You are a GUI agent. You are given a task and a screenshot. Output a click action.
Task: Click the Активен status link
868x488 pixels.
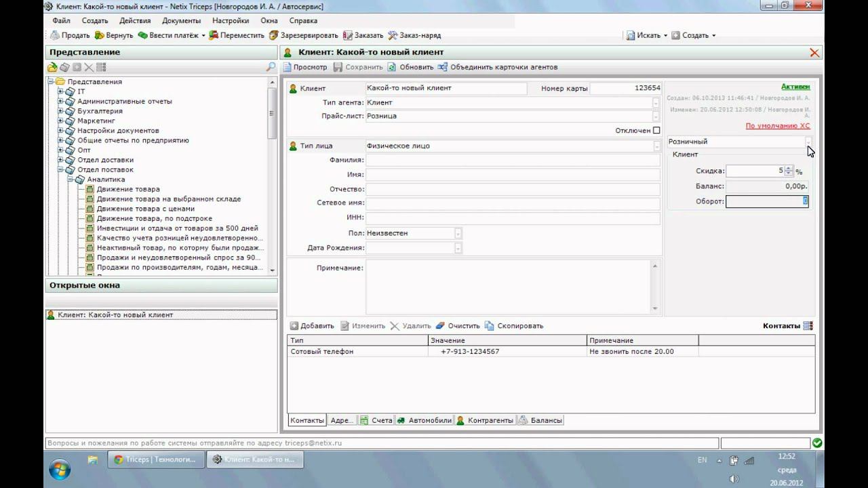[795, 87]
